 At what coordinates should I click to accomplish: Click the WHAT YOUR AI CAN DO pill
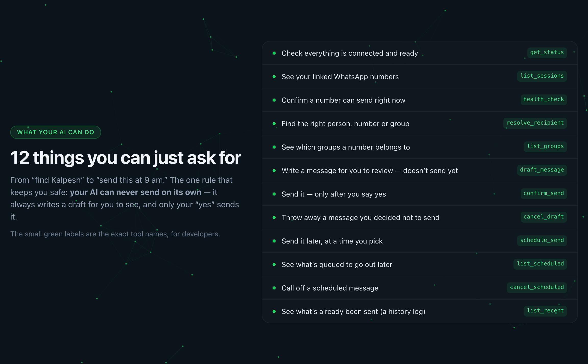click(x=56, y=132)
